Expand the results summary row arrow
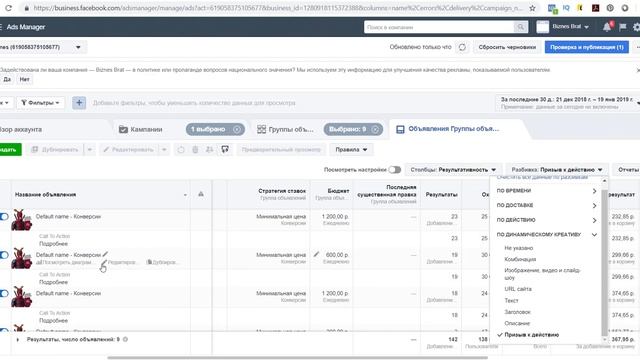 [x=18, y=340]
